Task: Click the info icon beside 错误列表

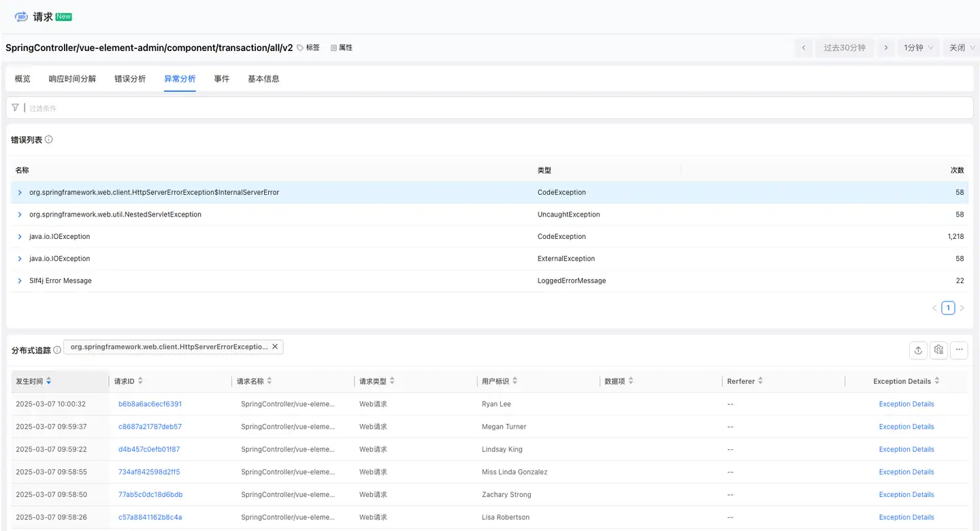Action: 49,140
